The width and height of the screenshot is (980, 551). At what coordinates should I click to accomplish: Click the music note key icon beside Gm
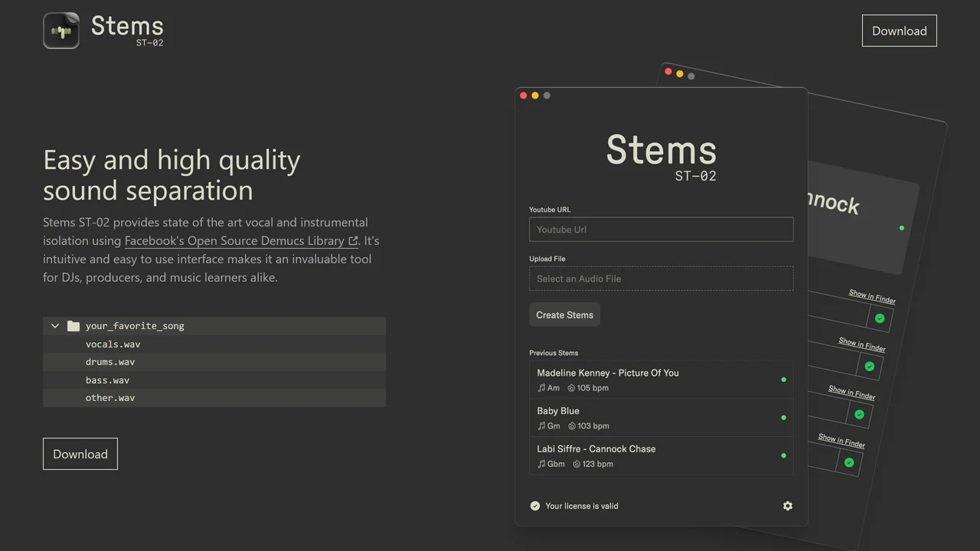(541, 426)
